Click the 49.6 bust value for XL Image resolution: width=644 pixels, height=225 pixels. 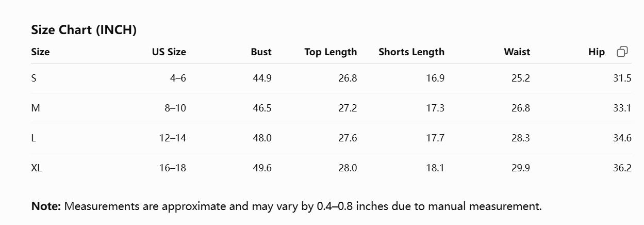[x=262, y=168]
